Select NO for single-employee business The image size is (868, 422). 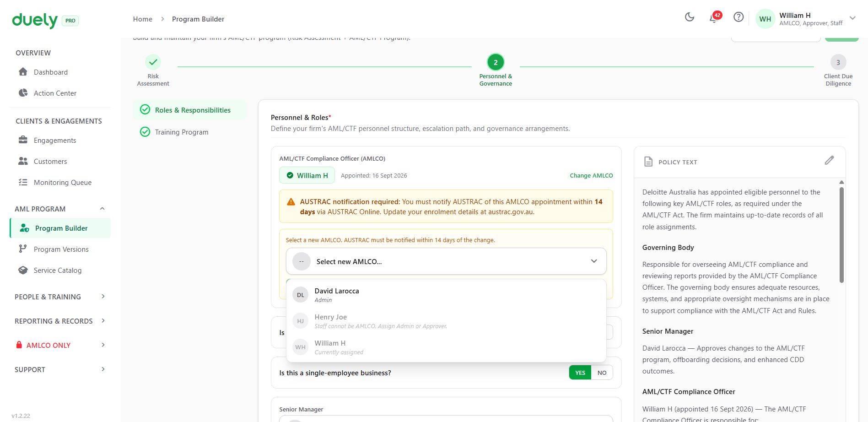tap(602, 373)
